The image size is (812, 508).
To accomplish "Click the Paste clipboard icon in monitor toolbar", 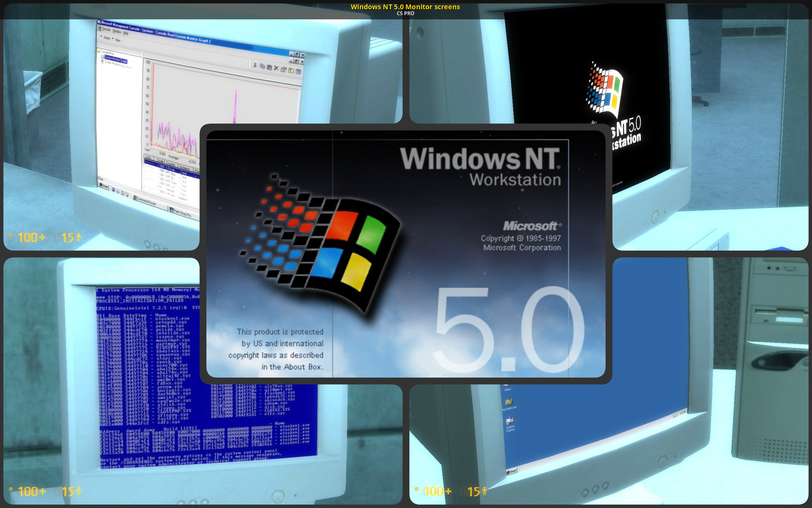I will pos(269,68).
